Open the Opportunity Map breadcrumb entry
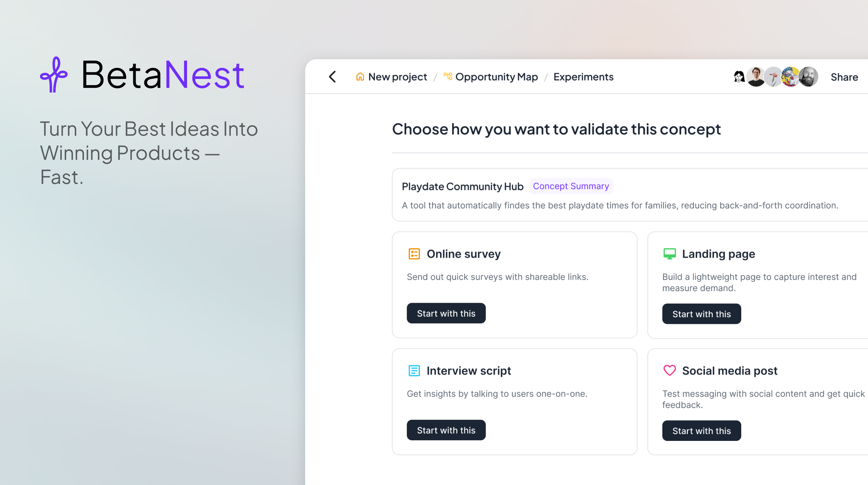This screenshot has height=485, width=868. coord(497,77)
